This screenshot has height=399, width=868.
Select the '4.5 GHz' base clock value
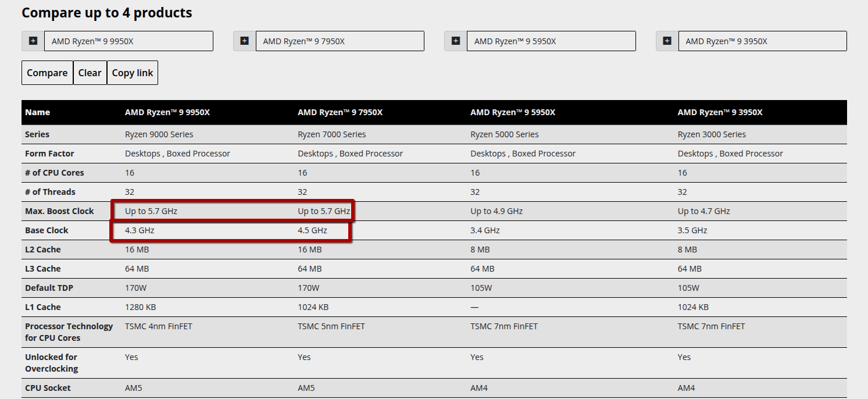click(x=312, y=230)
